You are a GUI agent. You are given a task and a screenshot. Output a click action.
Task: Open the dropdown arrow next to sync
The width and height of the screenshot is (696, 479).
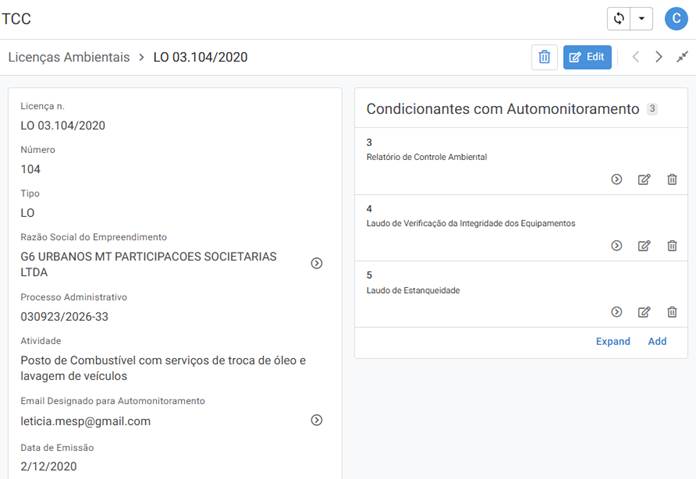(x=641, y=19)
